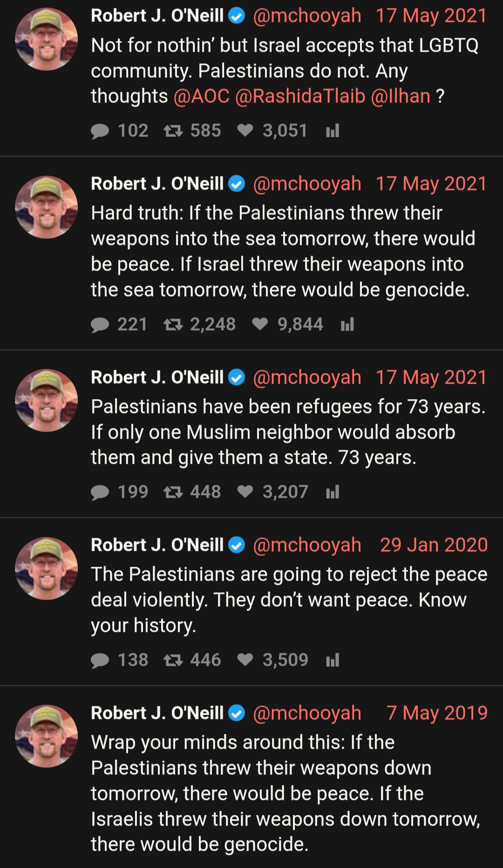
Task: Open the 29 Jan 2020 tweet date
Action: click(434, 545)
